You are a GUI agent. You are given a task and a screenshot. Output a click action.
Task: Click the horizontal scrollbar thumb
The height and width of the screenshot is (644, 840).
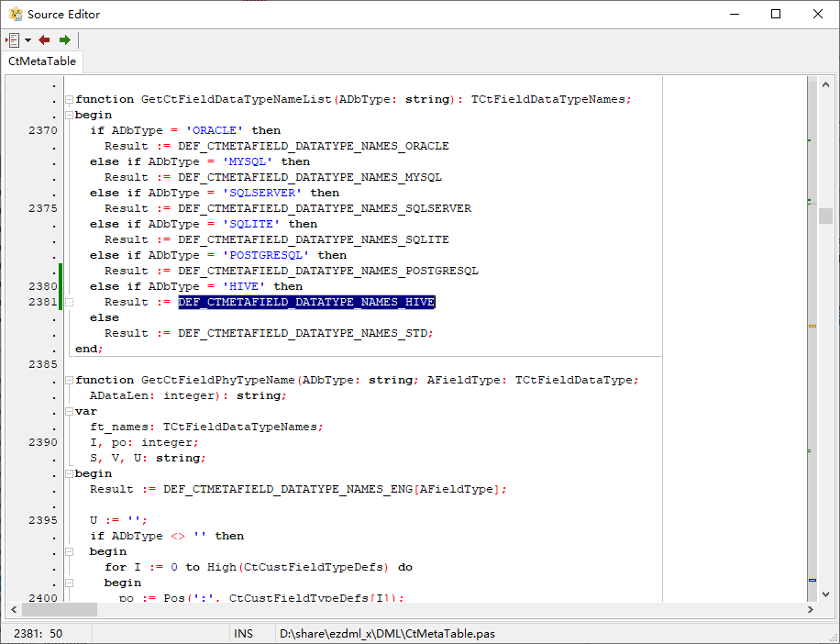click(60, 610)
